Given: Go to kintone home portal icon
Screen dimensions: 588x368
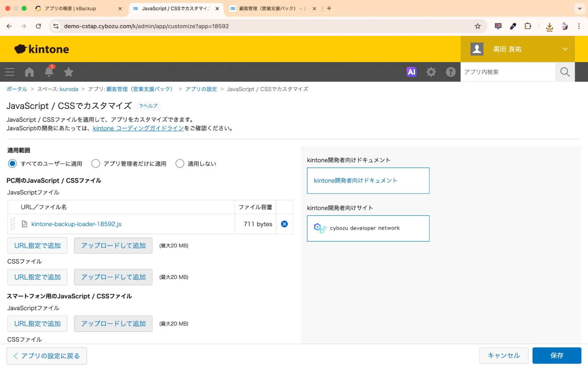Looking at the screenshot, I should pos(29,72).
